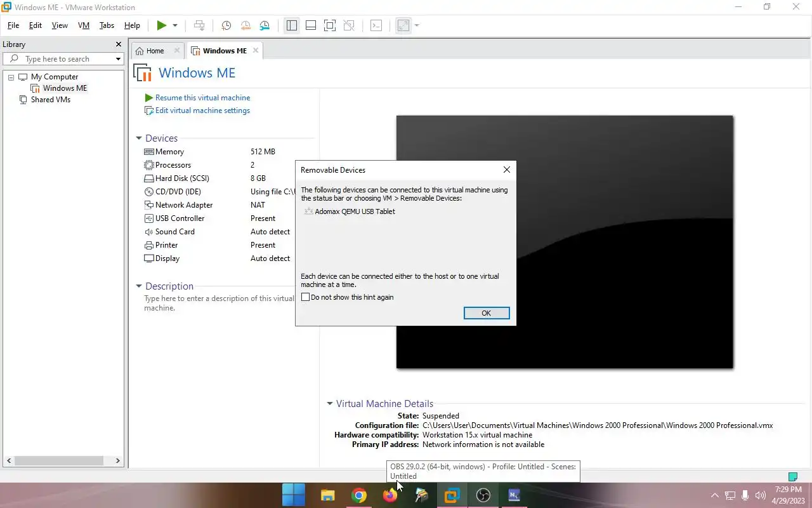Click the Unity mode toolbar icon
812x508 pixels.
coord(349,25)
